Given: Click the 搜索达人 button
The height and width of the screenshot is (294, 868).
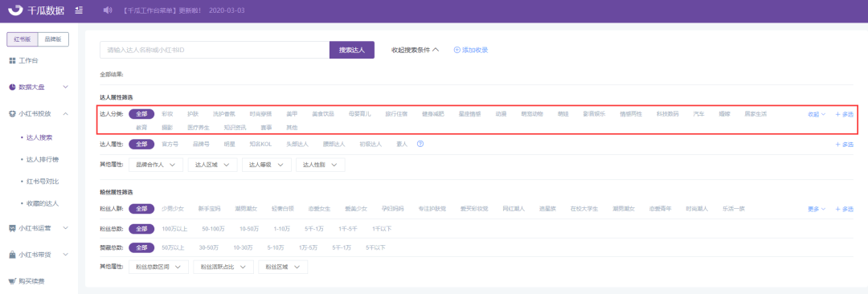Looking at the screenshot, I should point(351,50).
